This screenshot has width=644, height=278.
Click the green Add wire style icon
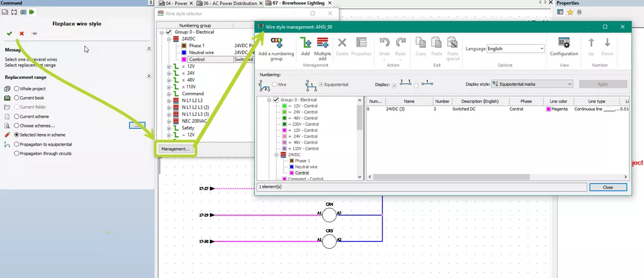pos(305,43)
